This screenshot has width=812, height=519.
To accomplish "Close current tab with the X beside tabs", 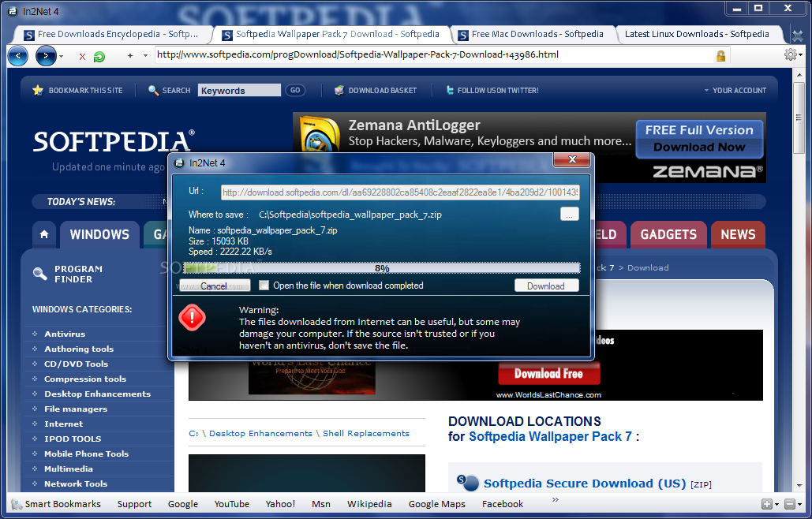I will (798, 35).
